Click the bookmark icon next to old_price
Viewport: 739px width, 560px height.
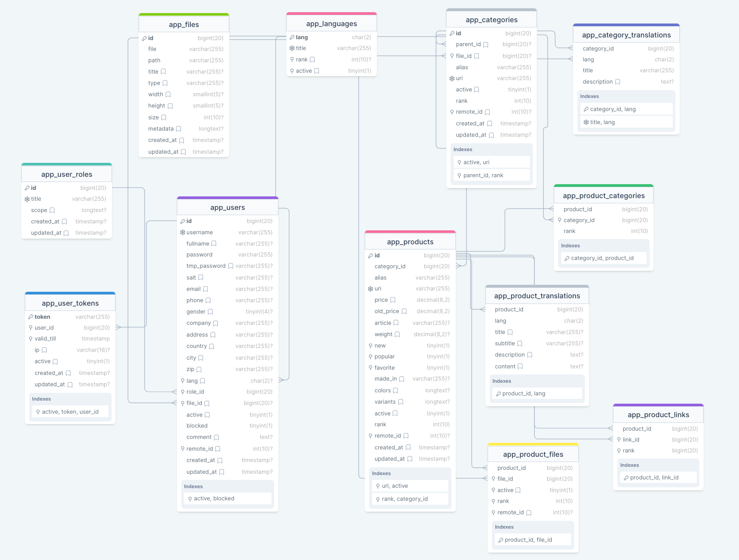point(404,311)
